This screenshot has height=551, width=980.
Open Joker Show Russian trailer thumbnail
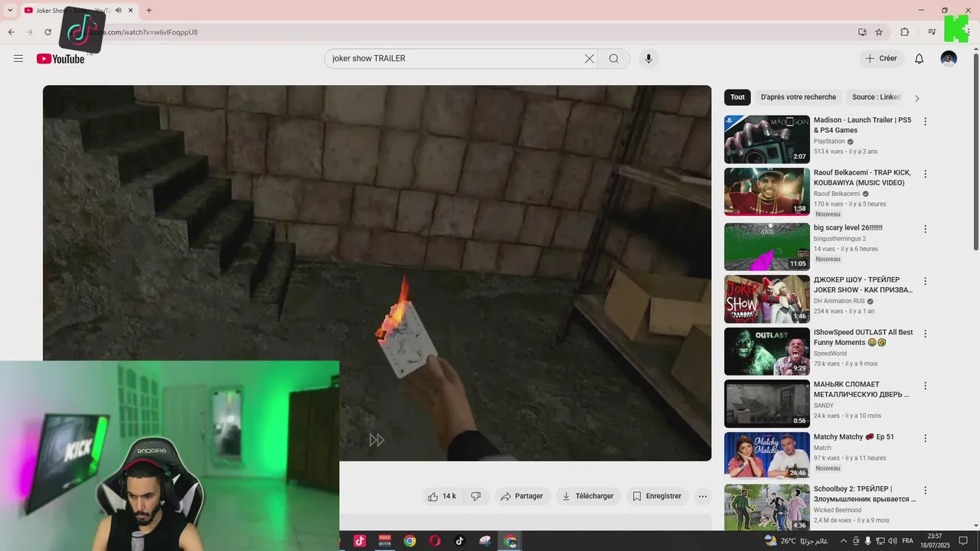[x=766, y=299]
